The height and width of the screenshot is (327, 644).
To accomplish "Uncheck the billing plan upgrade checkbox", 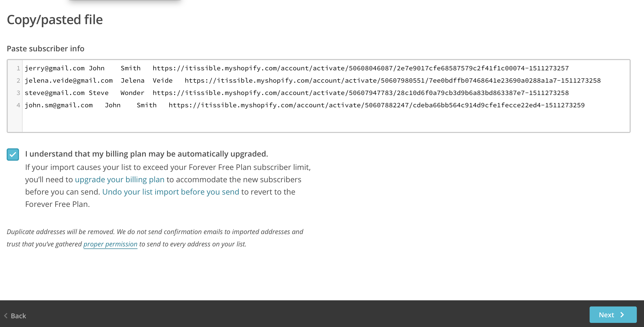I will [13, 155].
